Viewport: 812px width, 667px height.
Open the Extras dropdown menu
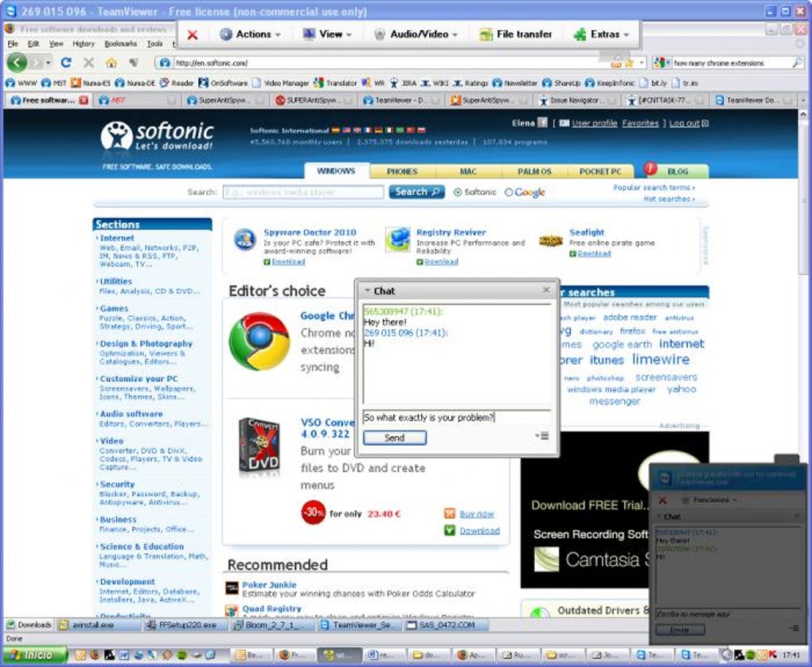(601, 34)
